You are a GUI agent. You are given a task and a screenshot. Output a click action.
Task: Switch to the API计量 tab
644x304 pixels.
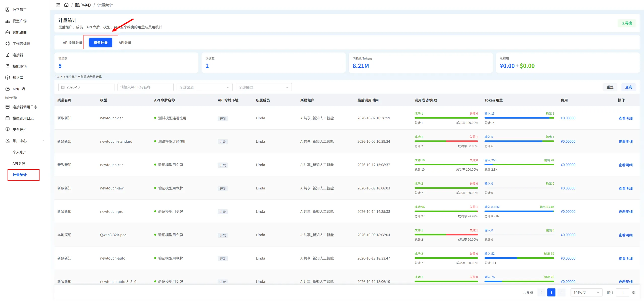[x=125, y=43]
